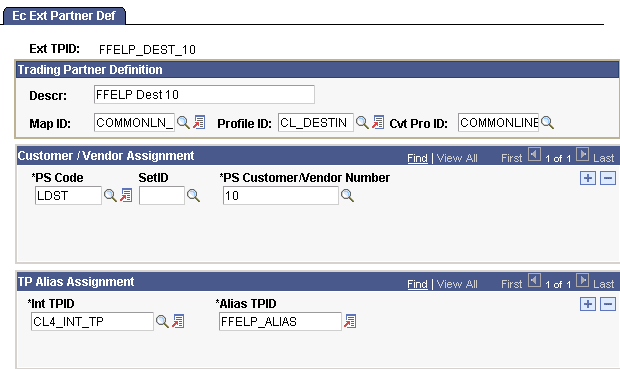Open Int TPID related page icon
620x369 pixels.
click(178, 321)
